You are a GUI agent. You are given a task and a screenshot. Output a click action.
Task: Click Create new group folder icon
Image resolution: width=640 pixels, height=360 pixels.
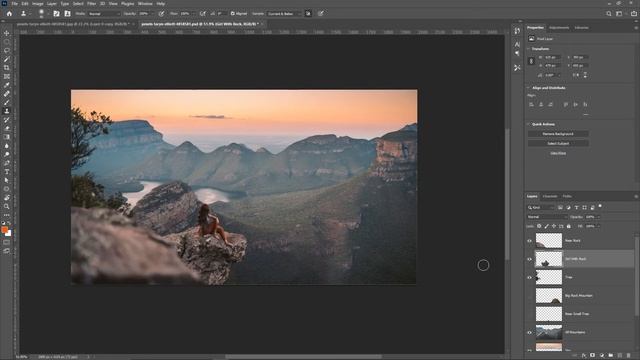click(x=611, y=356)
